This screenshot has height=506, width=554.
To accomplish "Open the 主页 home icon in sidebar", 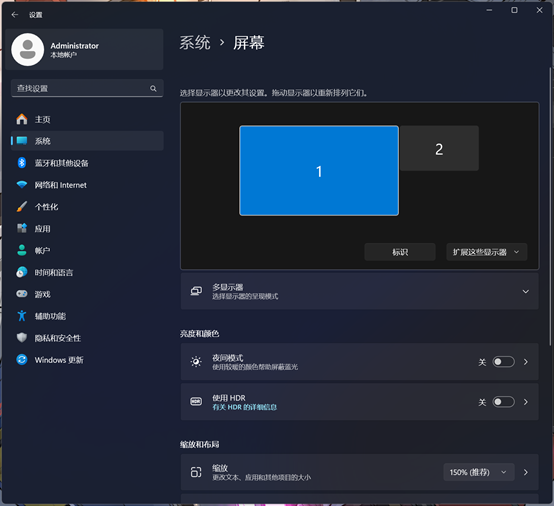I will (22, 119).
